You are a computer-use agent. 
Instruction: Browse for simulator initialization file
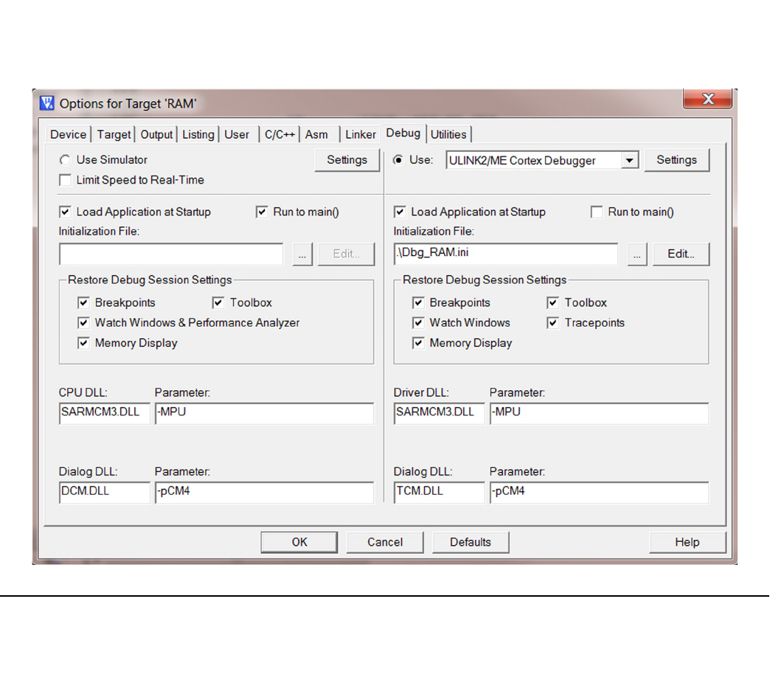point(302,254)
